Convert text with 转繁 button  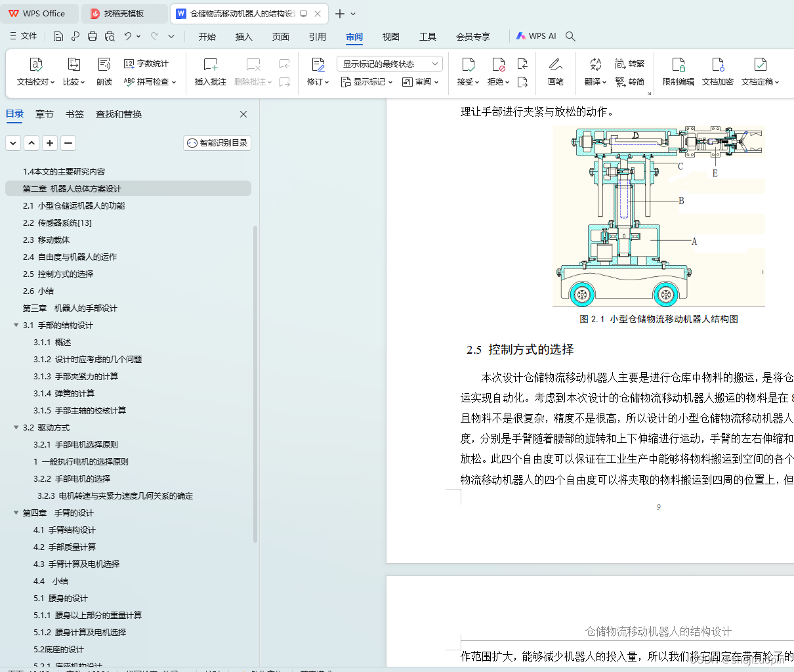point(630,64)
